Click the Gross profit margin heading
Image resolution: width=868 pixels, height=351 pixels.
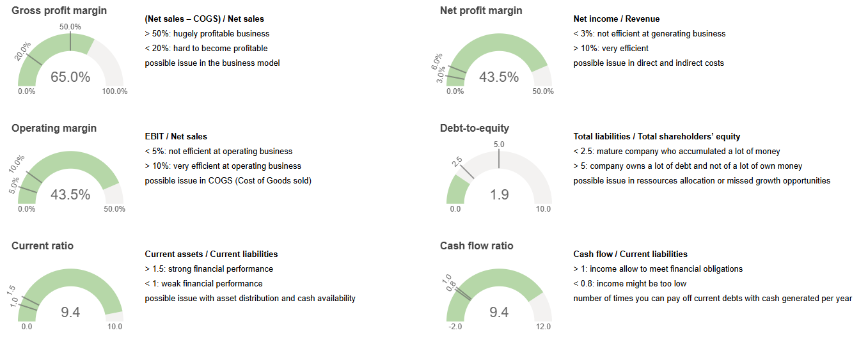click(x=59, y=11)
